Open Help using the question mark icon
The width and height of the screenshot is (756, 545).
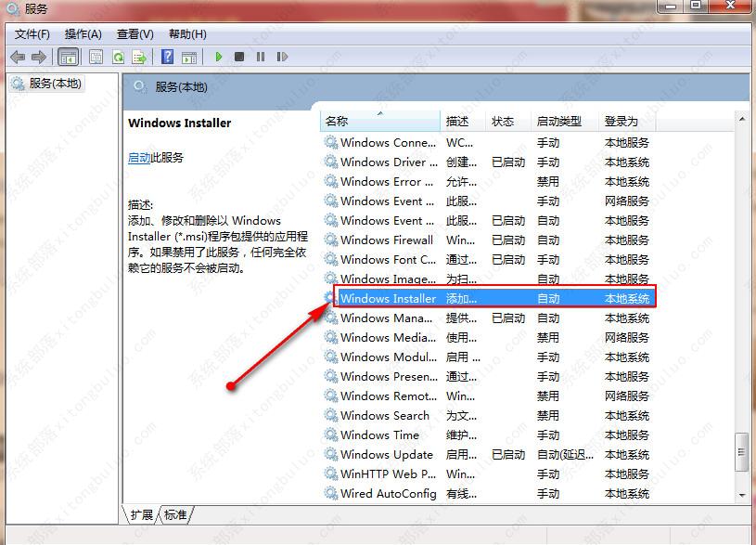167,57
